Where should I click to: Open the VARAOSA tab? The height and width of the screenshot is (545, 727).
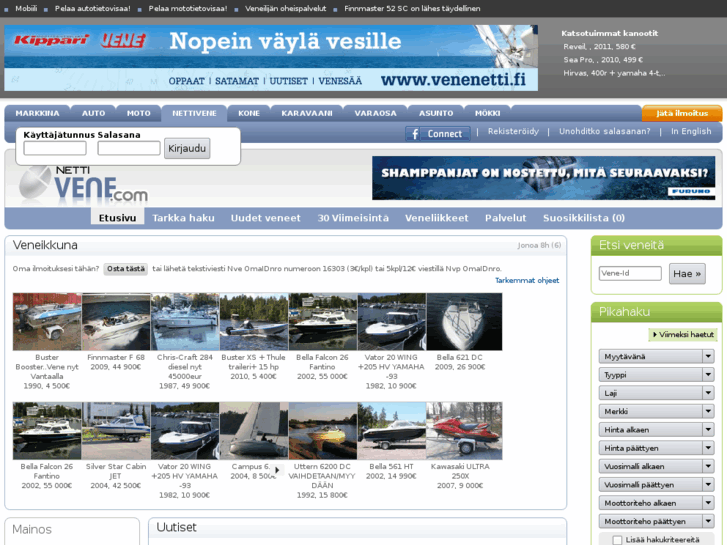(376, 113)
